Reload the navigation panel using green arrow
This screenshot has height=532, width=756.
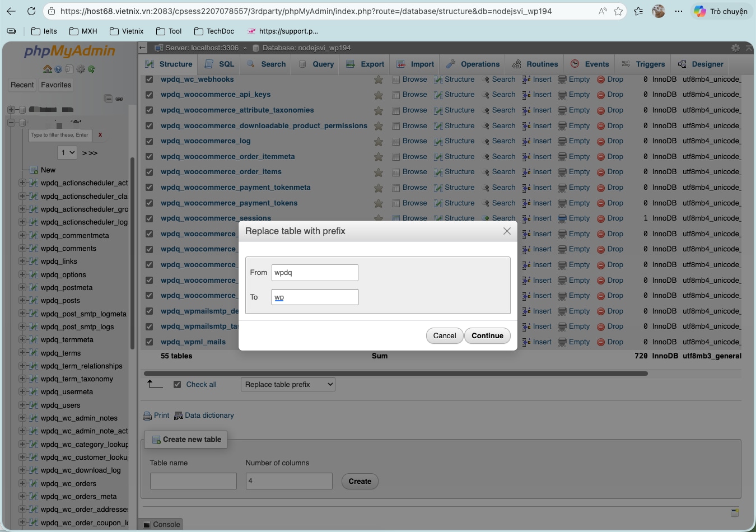tap(91, 69)
